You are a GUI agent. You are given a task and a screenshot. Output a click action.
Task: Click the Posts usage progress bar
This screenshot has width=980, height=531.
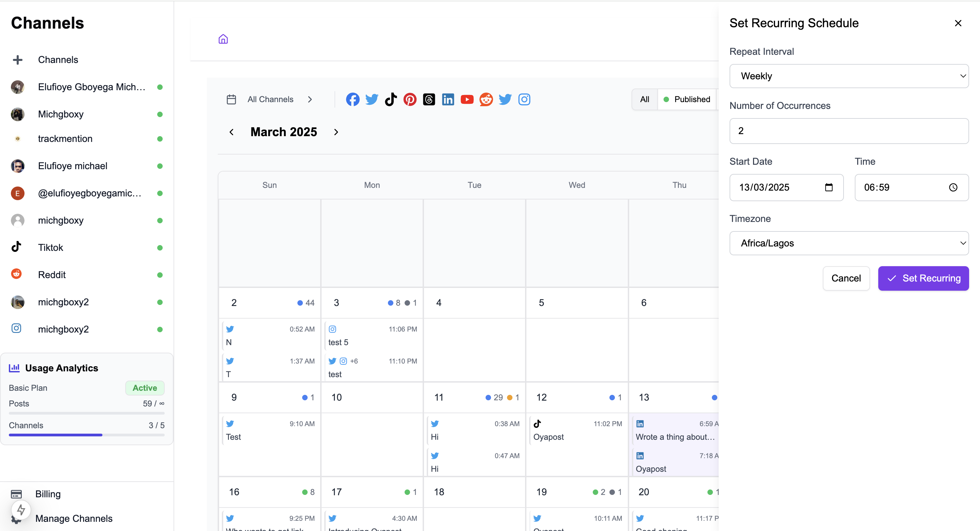[87, 413]
